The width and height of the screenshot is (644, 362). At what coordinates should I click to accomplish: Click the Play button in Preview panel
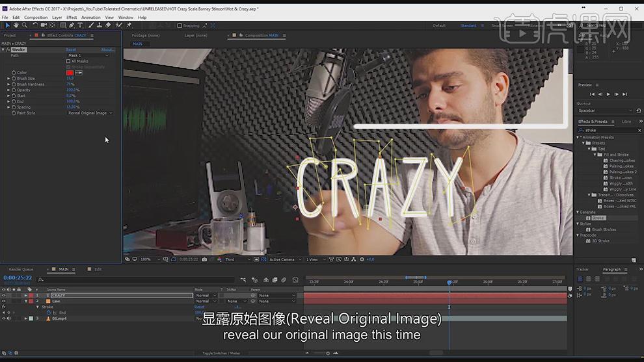608,94
